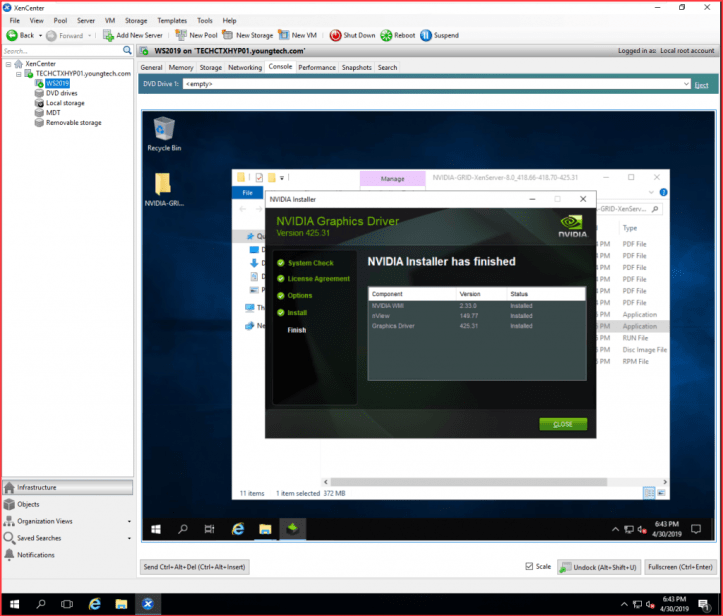Select TECHCTXHYP01.youngtech.com host node
This screenshot has height=616, width=723.
tap(83, 74)
